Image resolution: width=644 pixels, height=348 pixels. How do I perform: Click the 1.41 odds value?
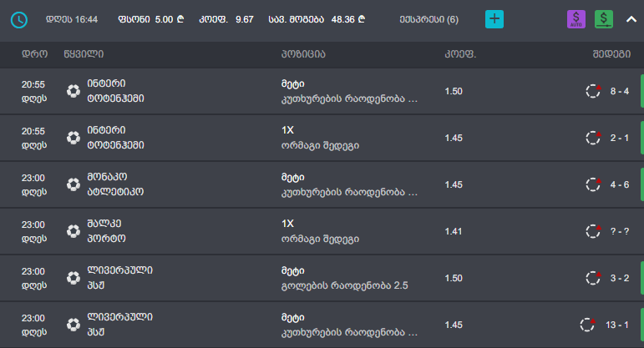[x=454, y=231]
